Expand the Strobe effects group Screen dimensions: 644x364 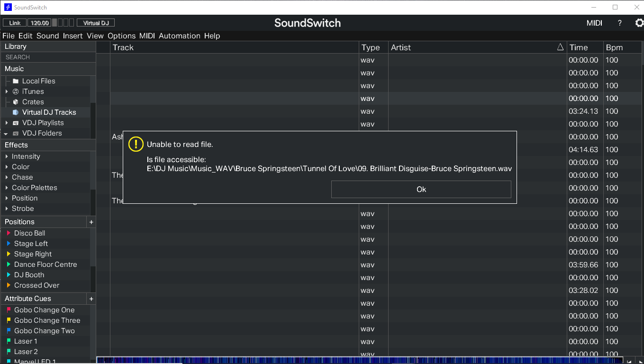click(x=7, y=209)
